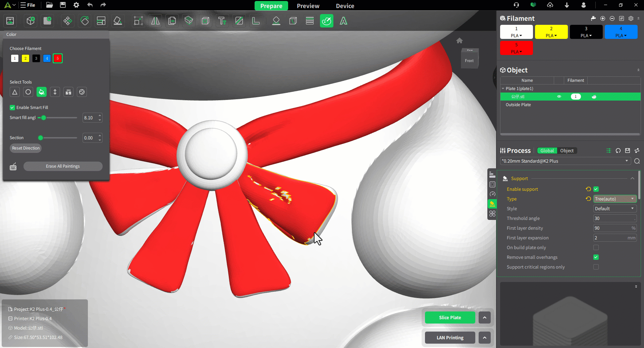Open the process preset dropdown

coord(565,161)
